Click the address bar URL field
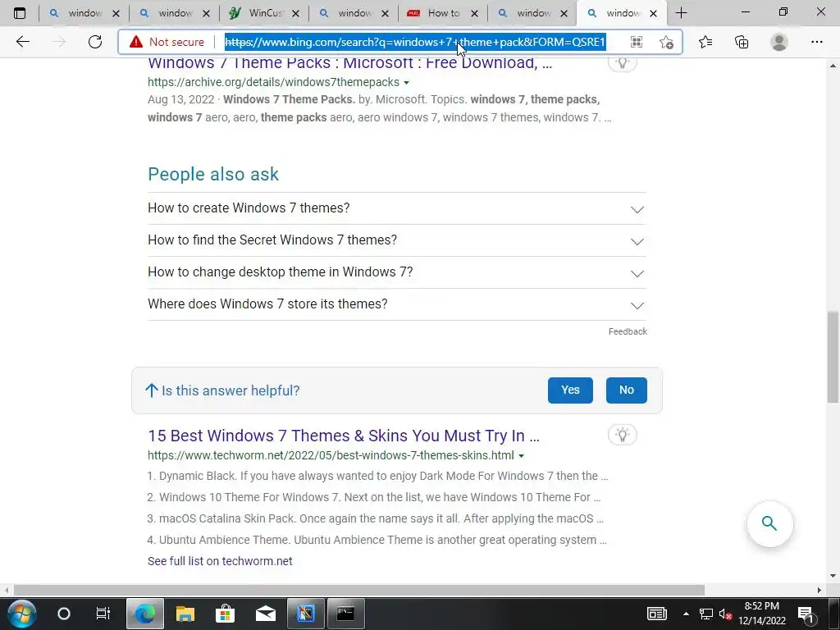The image size is (840, 630). tap(415, 42)
